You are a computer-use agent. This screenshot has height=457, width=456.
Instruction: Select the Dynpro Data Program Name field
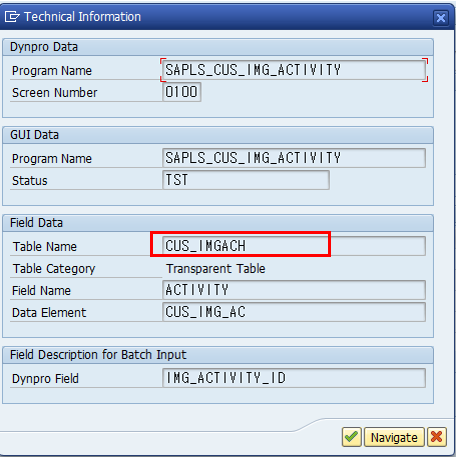[x=294, y=70]
